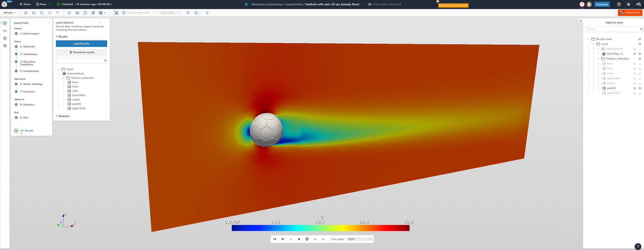The image size is (644, 250).
Task: Show the hidden internalMesh object
Action: click(x=640, y=49)
